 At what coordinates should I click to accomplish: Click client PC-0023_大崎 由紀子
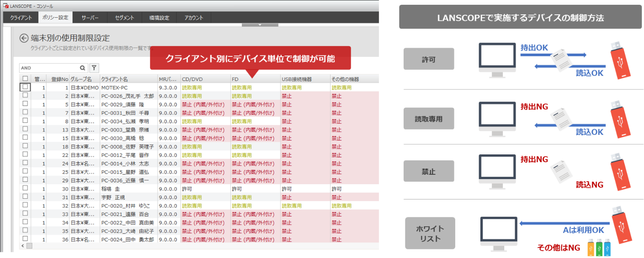point(127,232)
